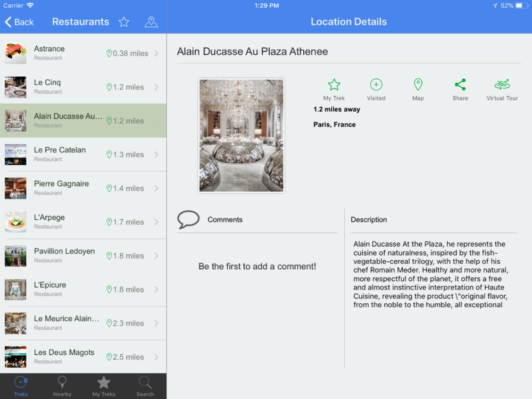Tap the location services arrow in status bar
This screenshot has height=399, width=532.
coord(495,5)
